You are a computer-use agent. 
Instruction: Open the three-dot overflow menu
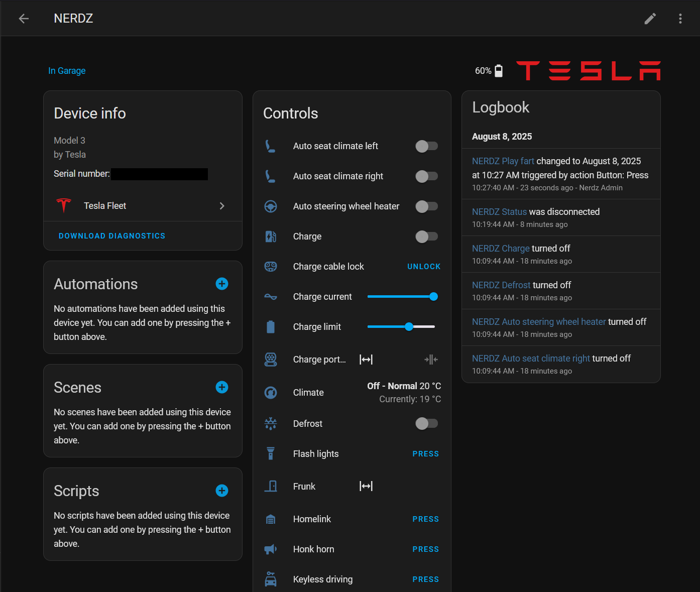tap(680, 18)
